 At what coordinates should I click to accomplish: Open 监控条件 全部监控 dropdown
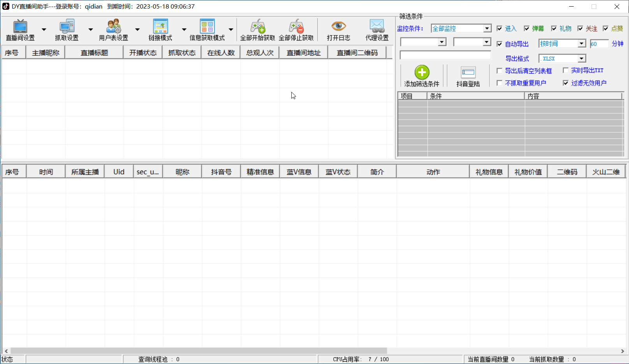click(x=487, y=28)
